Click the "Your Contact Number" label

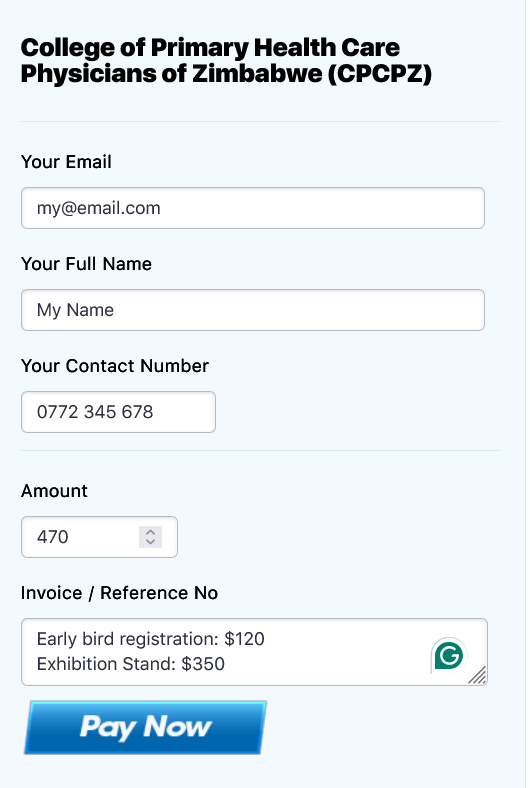115,366
